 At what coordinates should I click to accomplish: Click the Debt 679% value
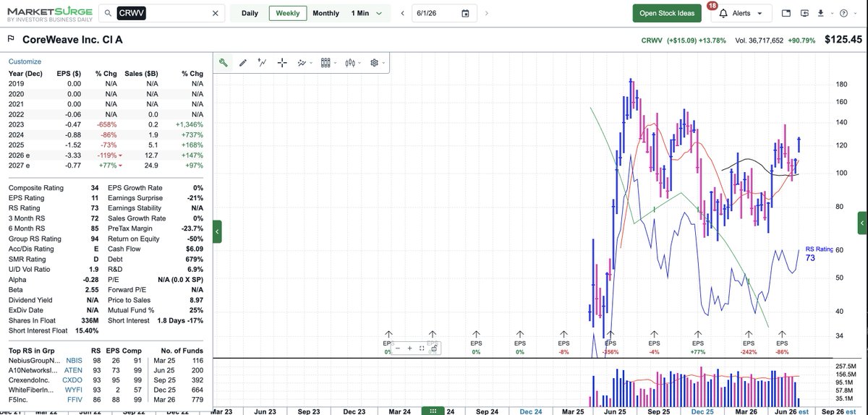(193, 259)
